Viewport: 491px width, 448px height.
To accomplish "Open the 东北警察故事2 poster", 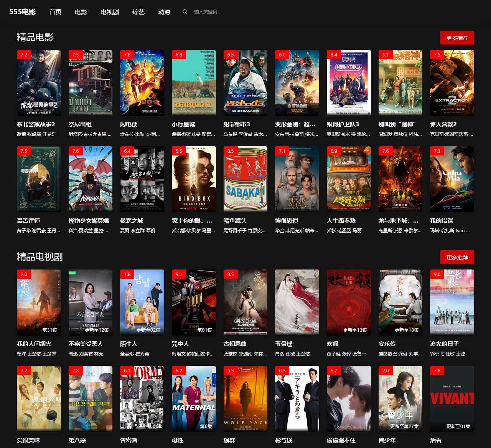I will click(x=39, y=83).
